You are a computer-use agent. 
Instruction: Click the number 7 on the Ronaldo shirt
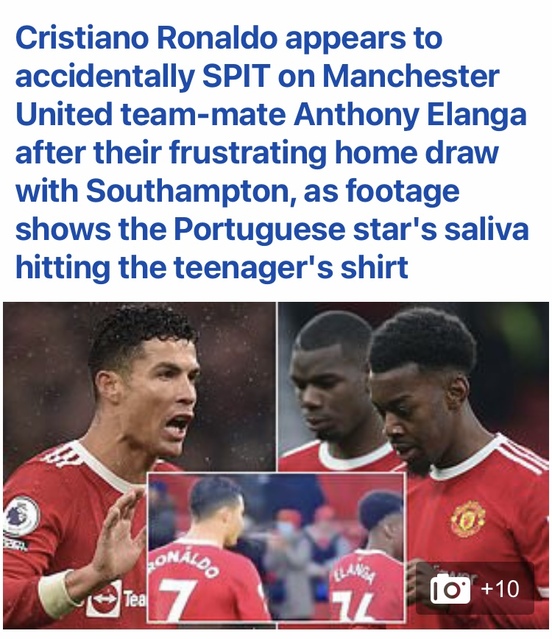click(x=178, y=599)
